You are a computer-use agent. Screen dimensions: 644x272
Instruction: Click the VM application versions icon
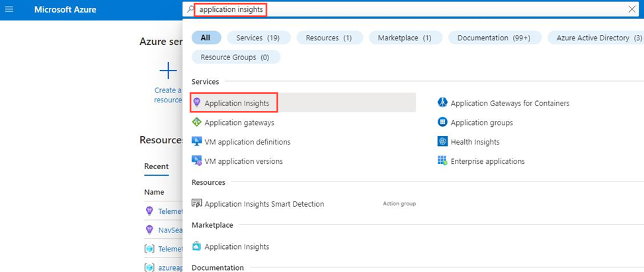pos(197,161)
